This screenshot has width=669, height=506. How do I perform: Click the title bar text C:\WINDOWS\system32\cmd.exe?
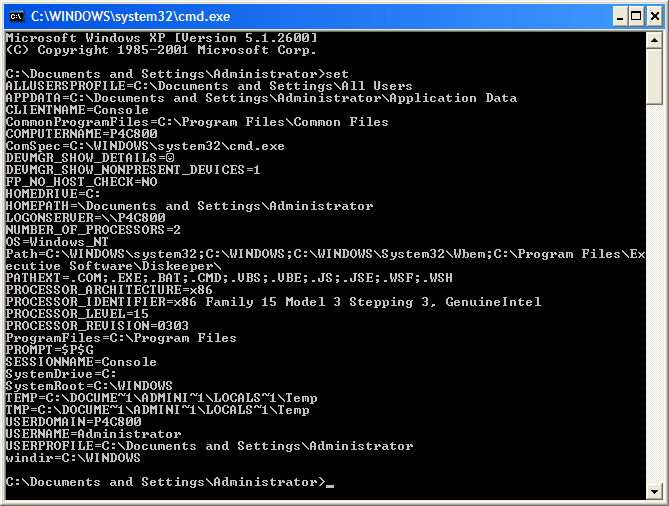coord(131,17)
